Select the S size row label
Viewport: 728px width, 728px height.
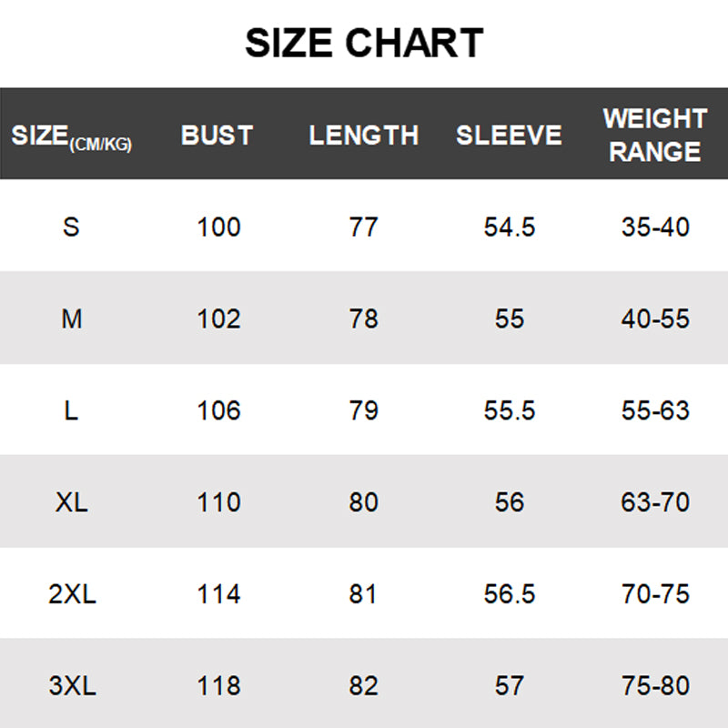(71, 227)
